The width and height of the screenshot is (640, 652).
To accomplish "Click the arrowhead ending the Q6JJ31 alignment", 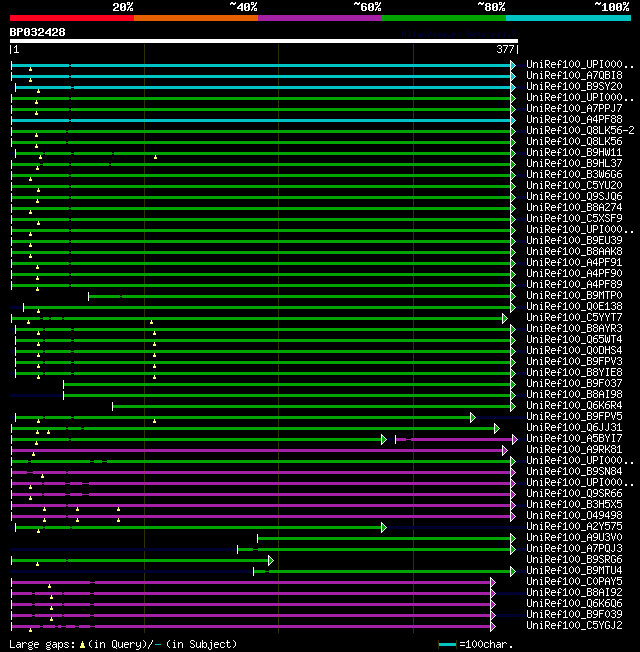I will click(496, 428).
